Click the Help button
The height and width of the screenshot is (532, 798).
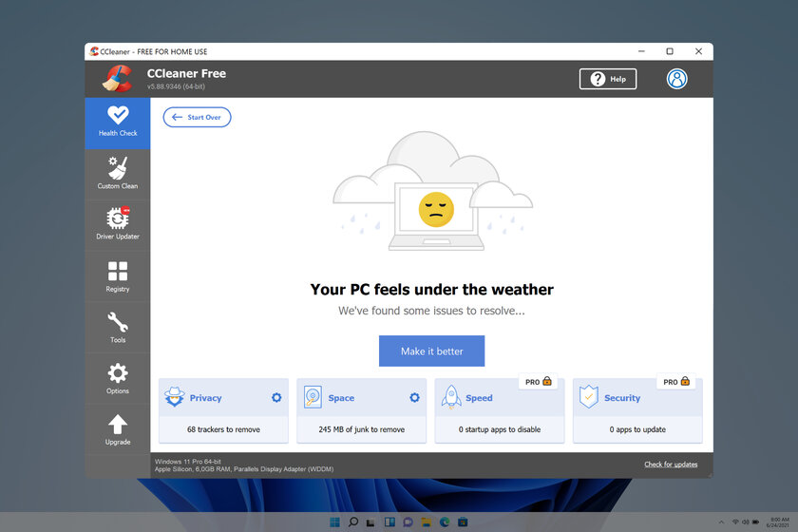(608, 79)
